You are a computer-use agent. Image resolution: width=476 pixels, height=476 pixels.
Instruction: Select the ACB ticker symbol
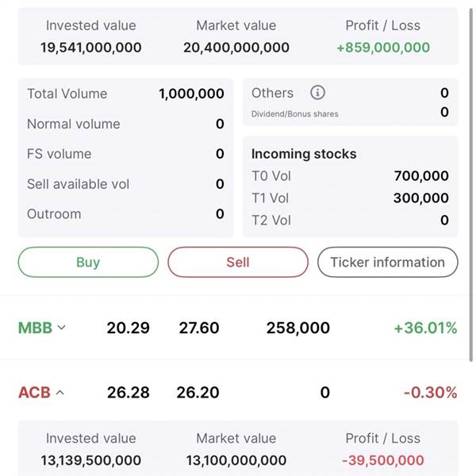coord(34,393)
